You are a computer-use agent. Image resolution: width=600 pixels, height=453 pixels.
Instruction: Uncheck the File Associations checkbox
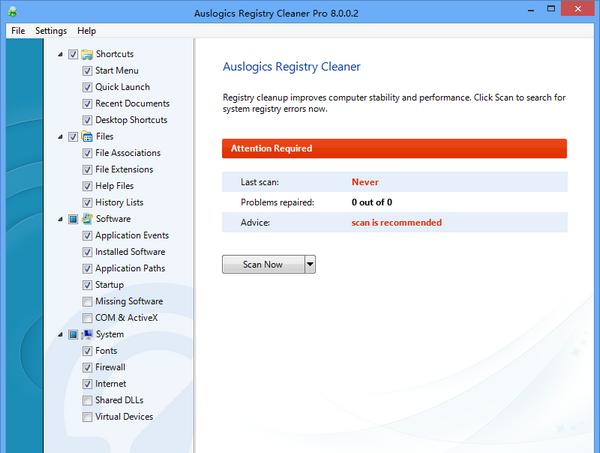(87, 153)
